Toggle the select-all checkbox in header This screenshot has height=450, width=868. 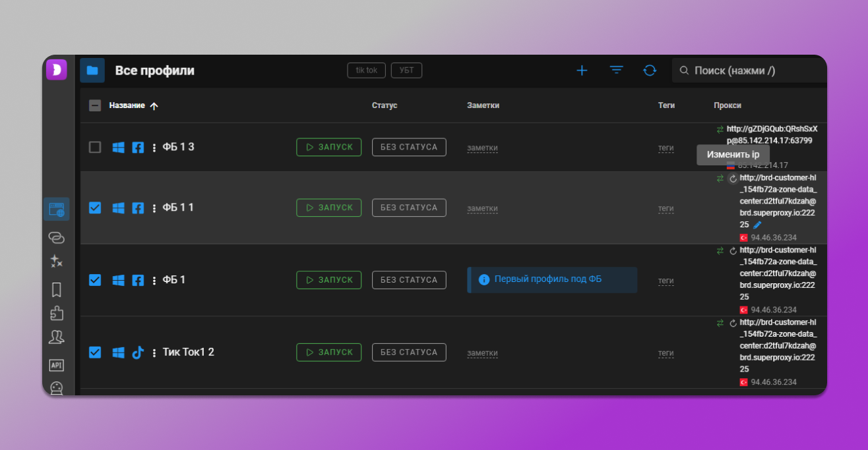point(95,105)
